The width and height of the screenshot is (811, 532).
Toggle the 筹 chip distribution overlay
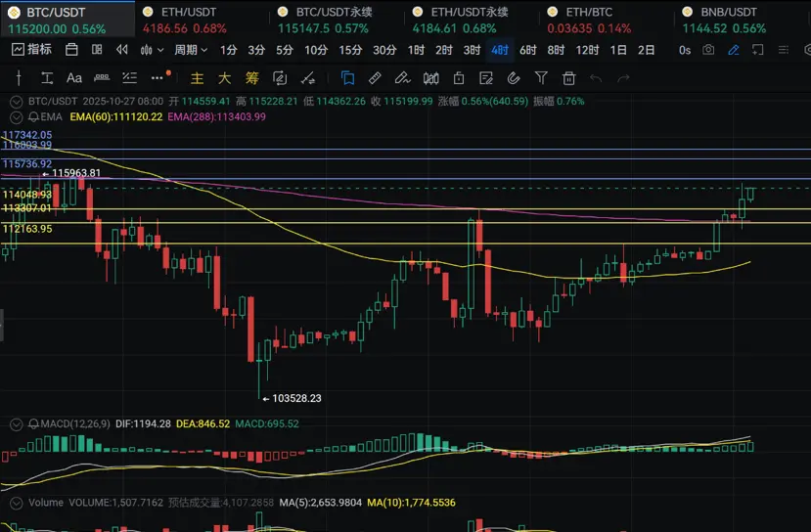click(251, 78)
